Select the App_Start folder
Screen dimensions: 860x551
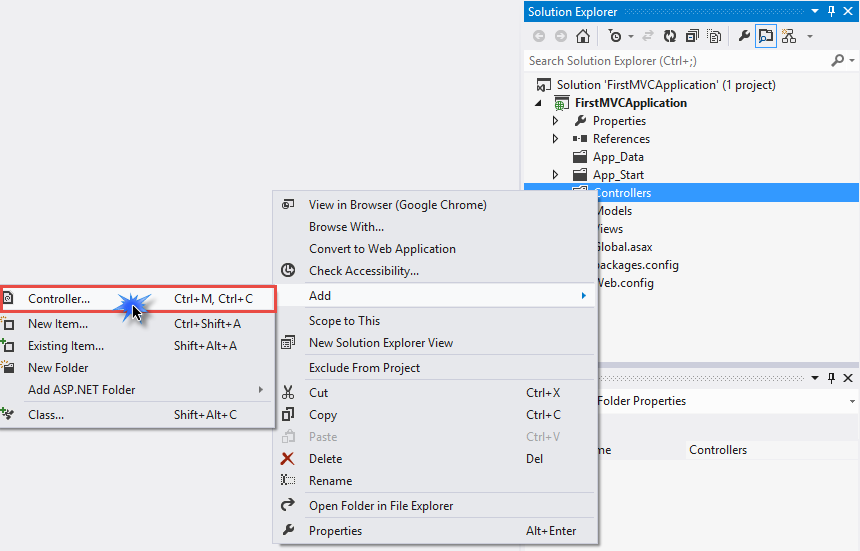[618, 175]
